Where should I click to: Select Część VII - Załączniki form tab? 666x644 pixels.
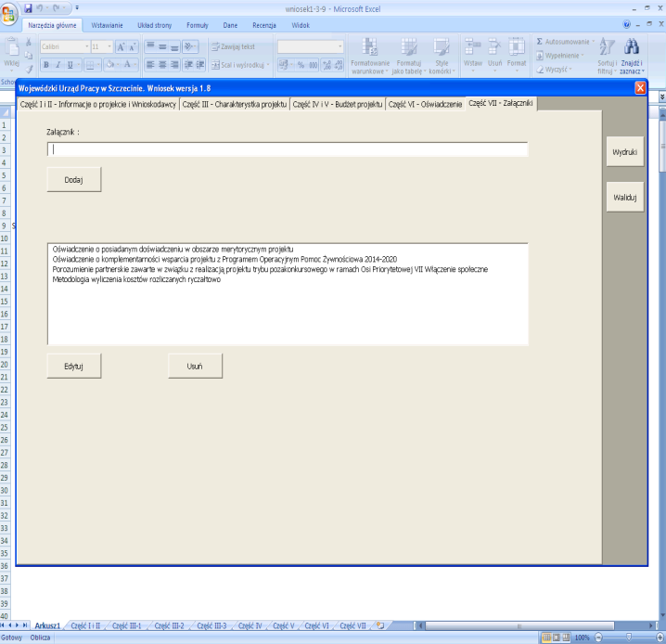(501, 103)
